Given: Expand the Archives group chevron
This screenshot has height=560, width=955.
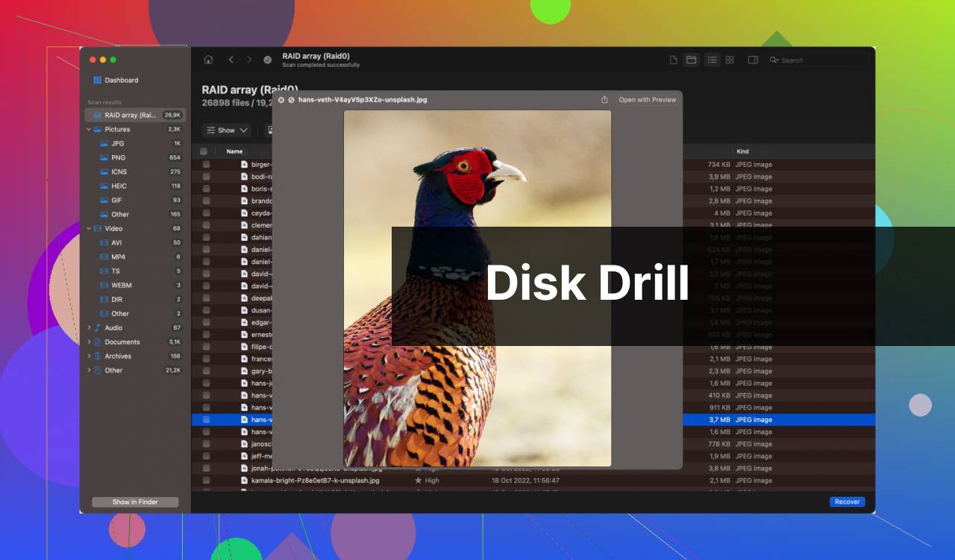Looking at the screenshot, I should (89, 356).
